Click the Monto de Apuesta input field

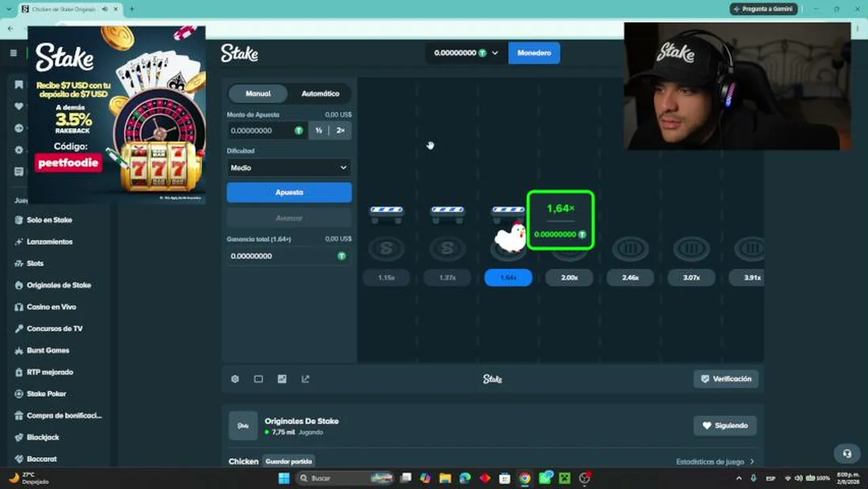[x=267, y=130]
